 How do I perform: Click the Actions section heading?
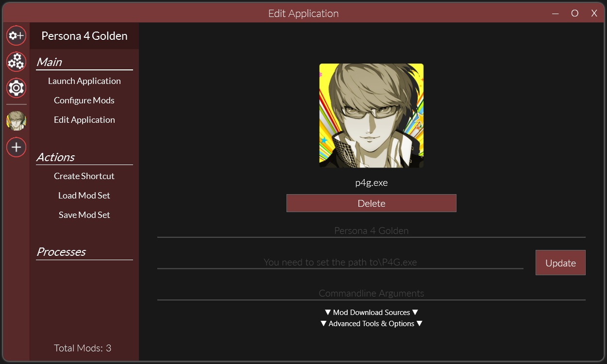[x=56, y=157]
